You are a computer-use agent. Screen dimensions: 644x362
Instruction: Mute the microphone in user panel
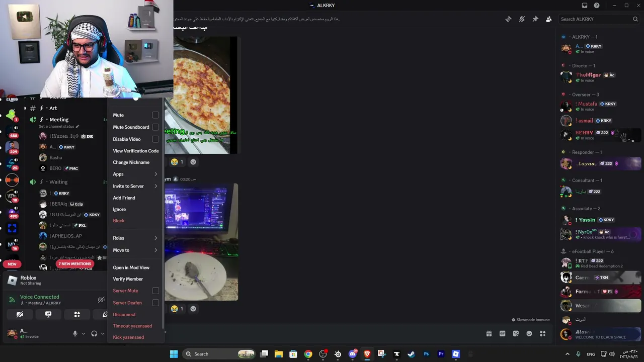(x=75, y=333)
